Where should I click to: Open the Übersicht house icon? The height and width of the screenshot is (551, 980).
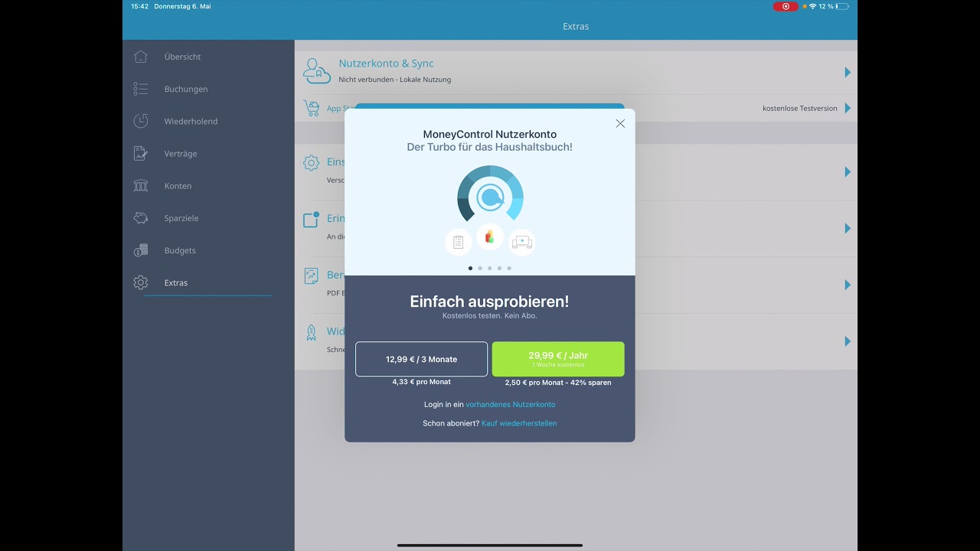[140, 57]
